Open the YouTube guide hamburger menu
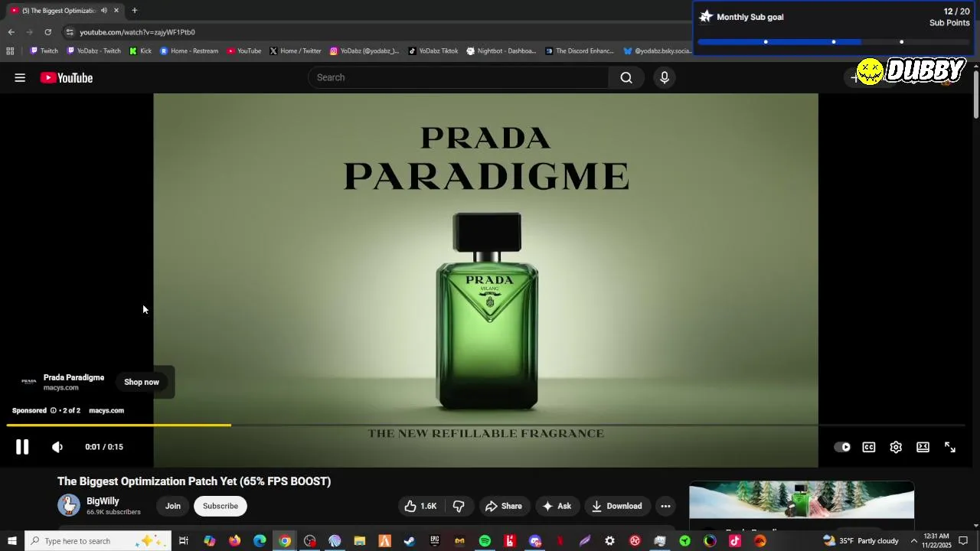The width and height of the screenshot is (980, 551). (x=20, y=77)
